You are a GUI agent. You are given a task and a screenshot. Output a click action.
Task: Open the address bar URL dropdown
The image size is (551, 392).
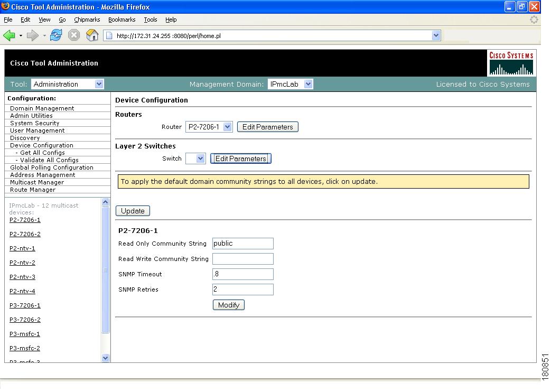pos(436,35)
